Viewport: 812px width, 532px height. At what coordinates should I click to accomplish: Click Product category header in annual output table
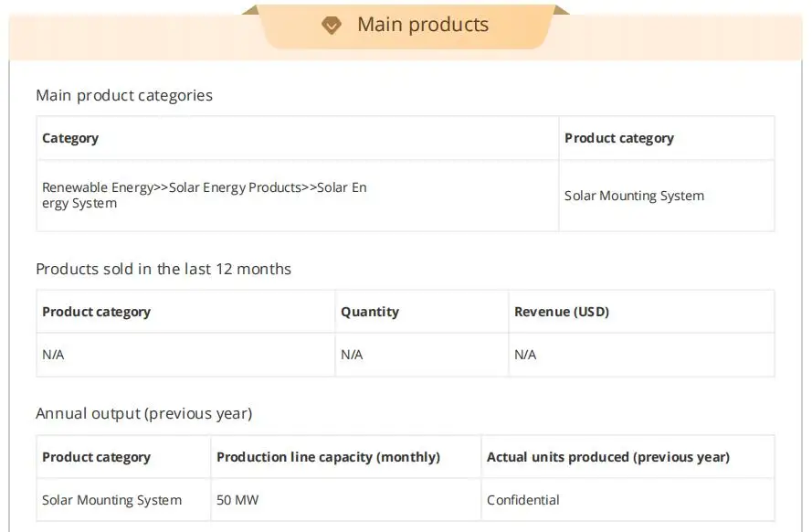pyautogui.click(x=96, y=457)
